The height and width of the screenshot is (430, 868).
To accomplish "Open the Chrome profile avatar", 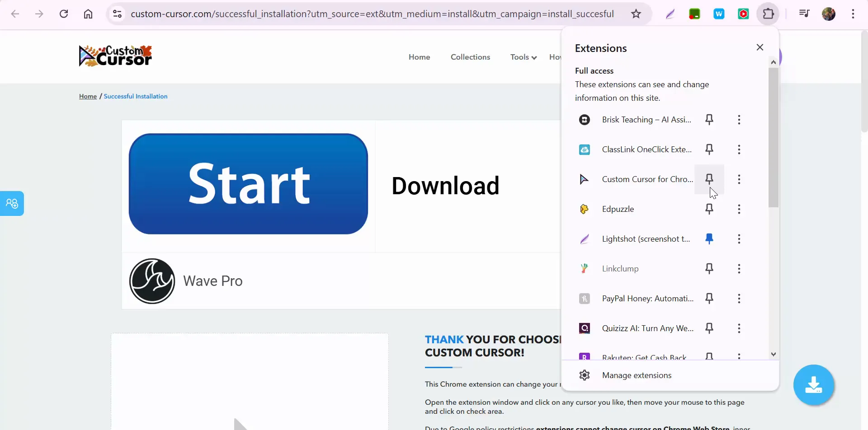I will tap(829, 14).
